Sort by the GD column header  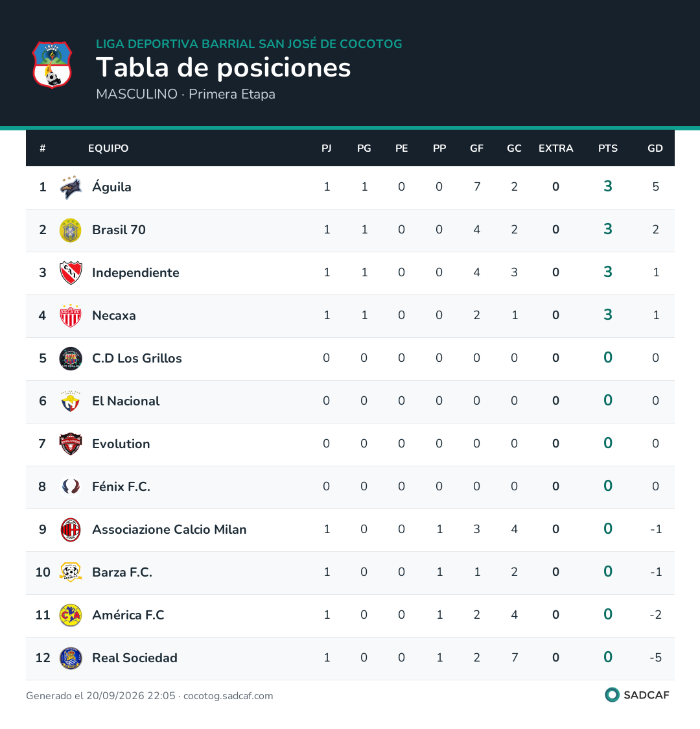coord(655,149)
